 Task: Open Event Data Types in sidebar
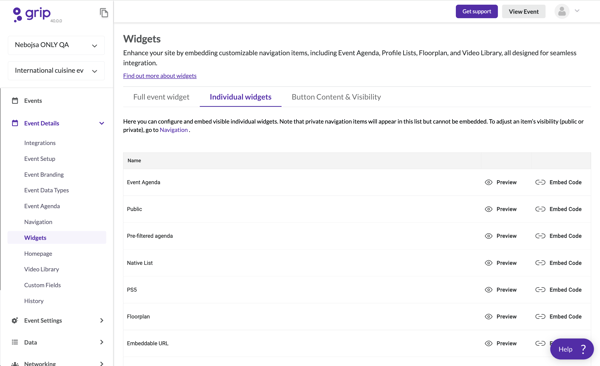pyautogui.click(x=46, y=190)
